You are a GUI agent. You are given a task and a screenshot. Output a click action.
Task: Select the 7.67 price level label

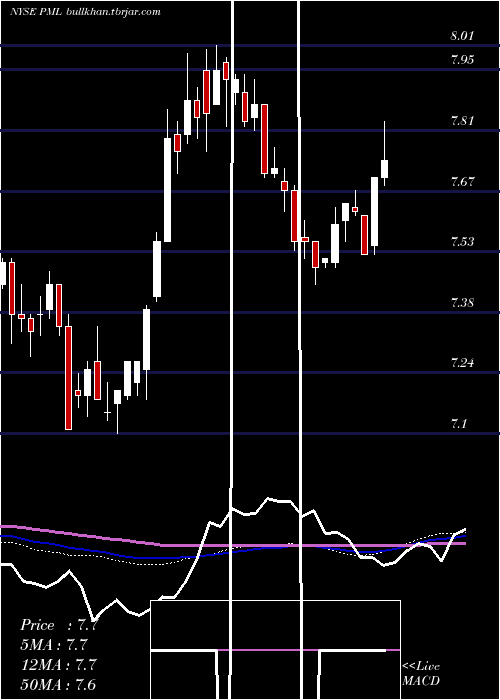(462, 181)
